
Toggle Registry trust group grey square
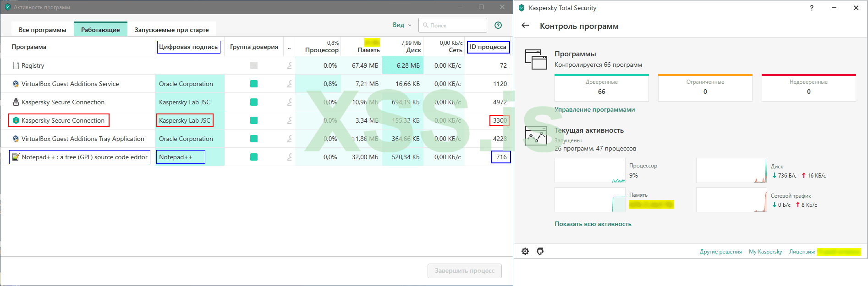pos(254,65)
